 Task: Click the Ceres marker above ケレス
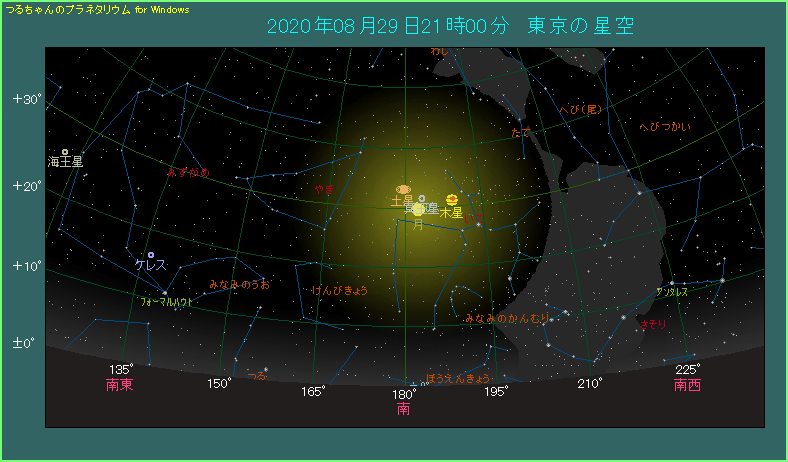(151, 255)
